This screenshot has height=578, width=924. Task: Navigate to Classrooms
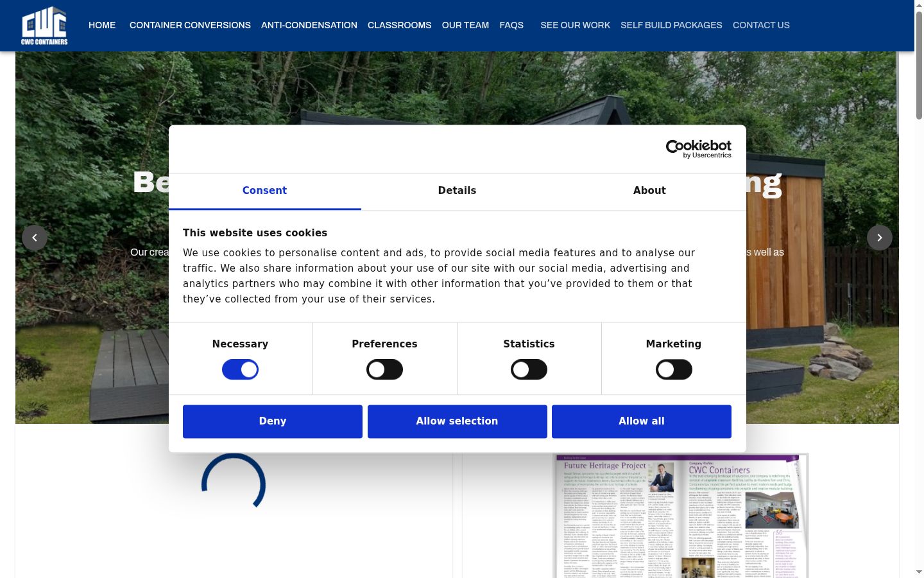click(399, 25)
